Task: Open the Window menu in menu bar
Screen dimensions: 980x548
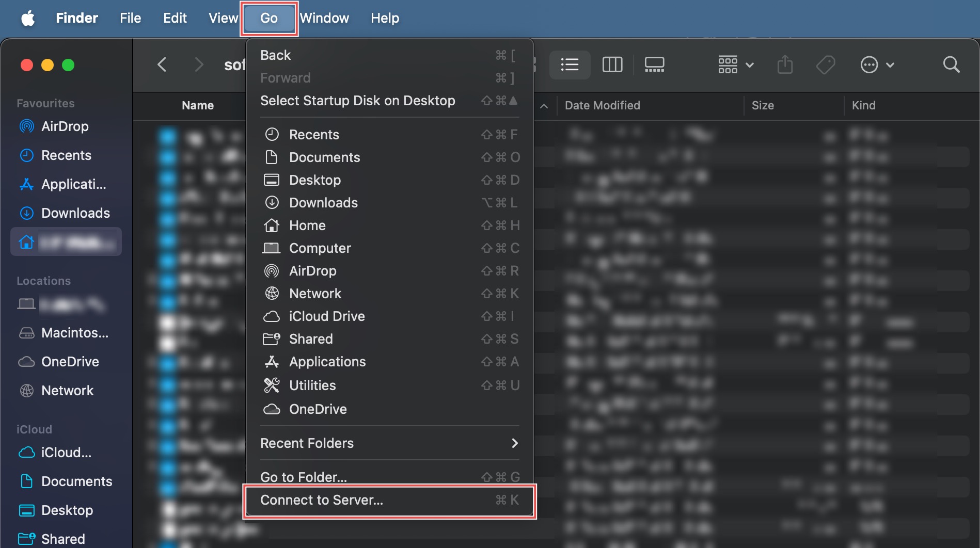Action: (324, 18)
